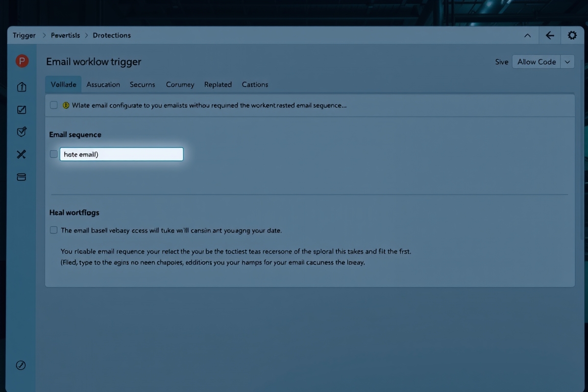Select the checklist sidebar icon
Viewport: 588px width, 392px height.
(x=22, y=110)
